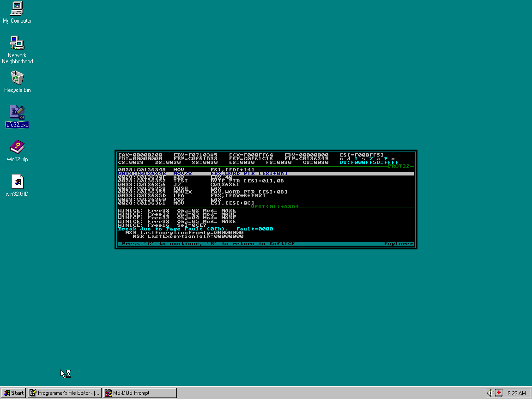The image size is (532, 399).
Task: Select the win32.hlp help file icon
Action: click(x=17, y=151)
